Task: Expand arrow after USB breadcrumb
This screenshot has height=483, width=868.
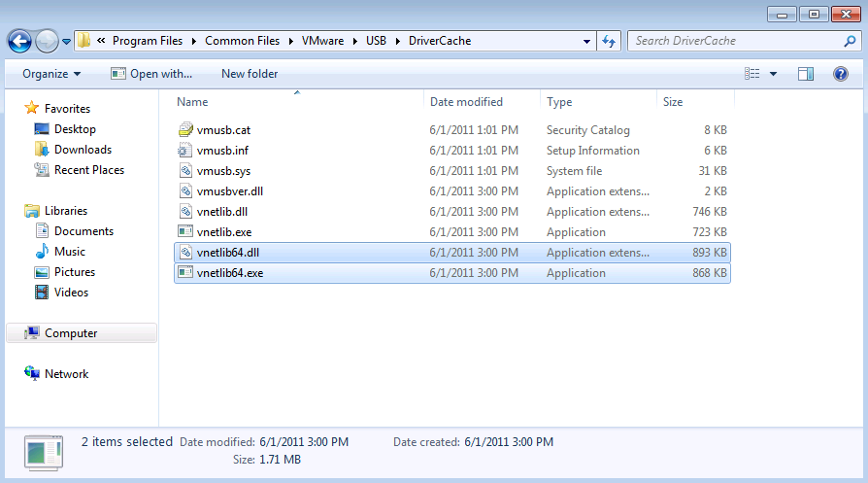Action: [397, 41]
